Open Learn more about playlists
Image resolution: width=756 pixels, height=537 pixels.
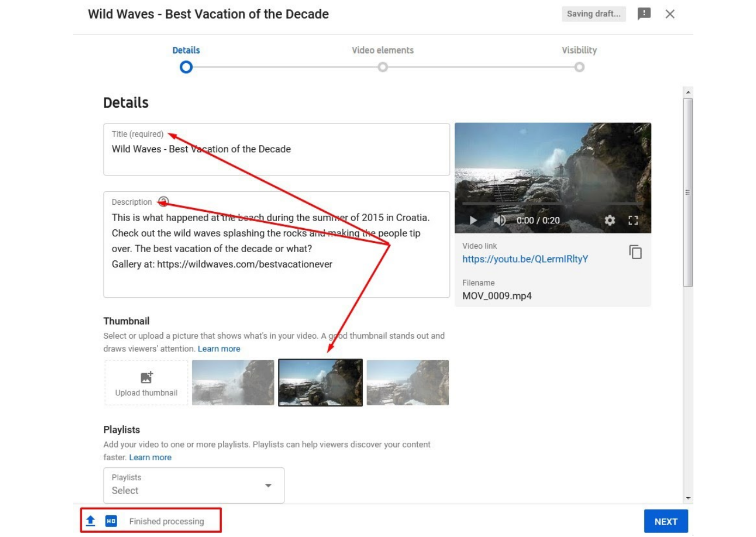[x=150, y=457]
